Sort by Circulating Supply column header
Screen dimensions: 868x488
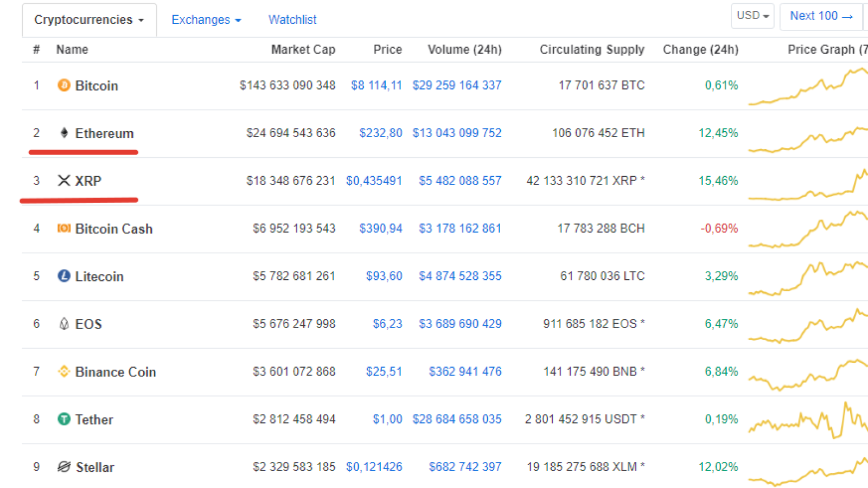point(592,50)
